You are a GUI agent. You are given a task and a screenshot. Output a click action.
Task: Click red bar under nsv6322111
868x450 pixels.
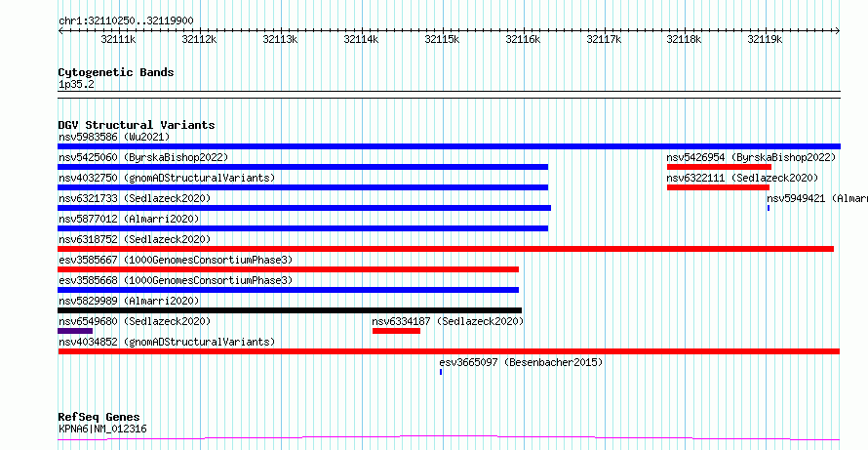tap(718, 187)
